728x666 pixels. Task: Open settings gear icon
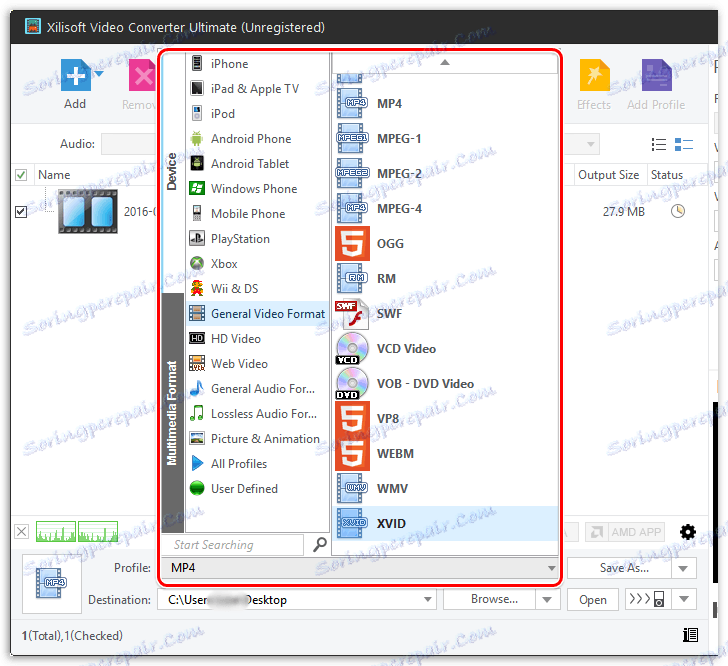(x=688, y=532)
